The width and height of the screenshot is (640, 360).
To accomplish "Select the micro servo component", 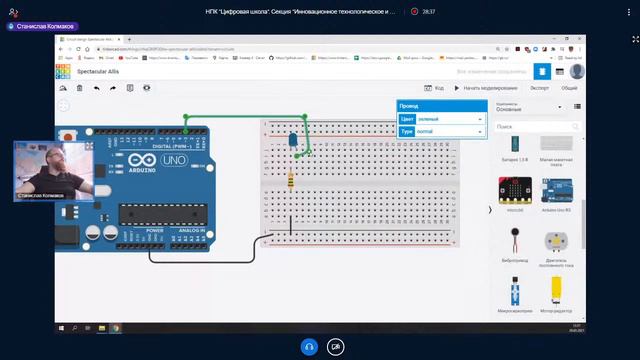I will [515, 294].
